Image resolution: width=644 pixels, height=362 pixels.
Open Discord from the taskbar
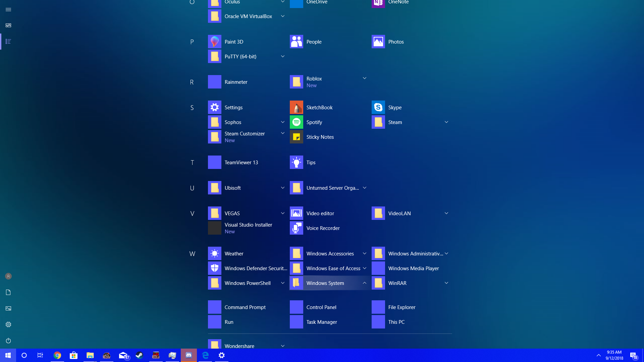[x=189, y=355]
